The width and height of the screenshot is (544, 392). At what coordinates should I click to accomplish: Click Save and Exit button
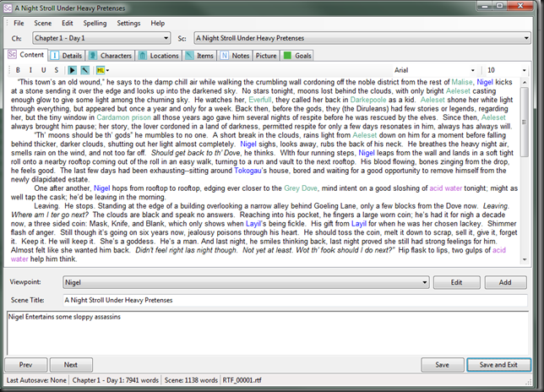498,365
